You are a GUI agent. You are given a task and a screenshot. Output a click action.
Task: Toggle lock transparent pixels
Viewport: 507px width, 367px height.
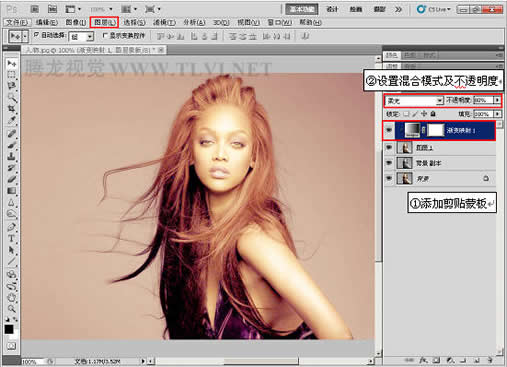406,114
